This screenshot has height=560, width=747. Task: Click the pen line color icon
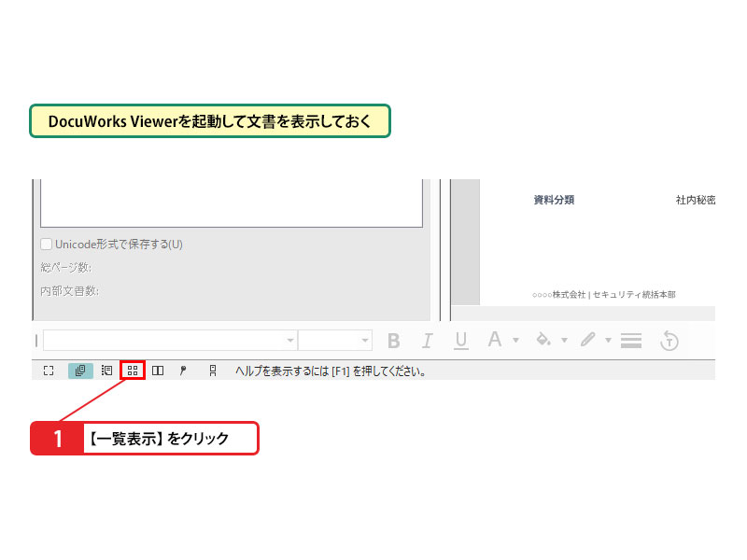(x=588, y=340)
